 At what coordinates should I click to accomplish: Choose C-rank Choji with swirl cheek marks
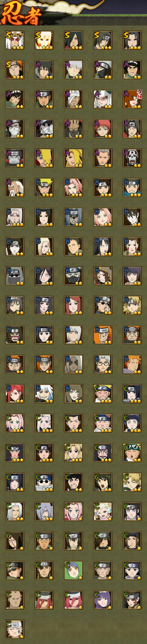103,424
